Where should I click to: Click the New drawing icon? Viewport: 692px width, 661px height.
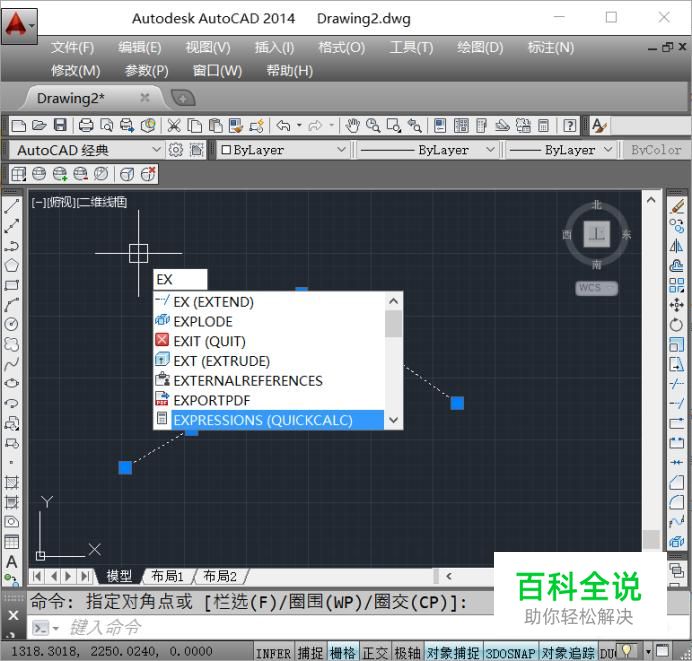point(19,126)
